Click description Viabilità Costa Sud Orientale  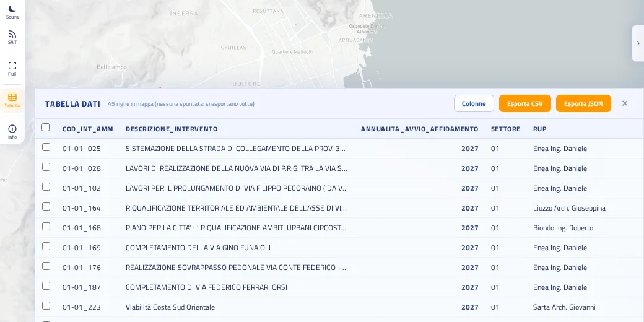click(170, 307)
